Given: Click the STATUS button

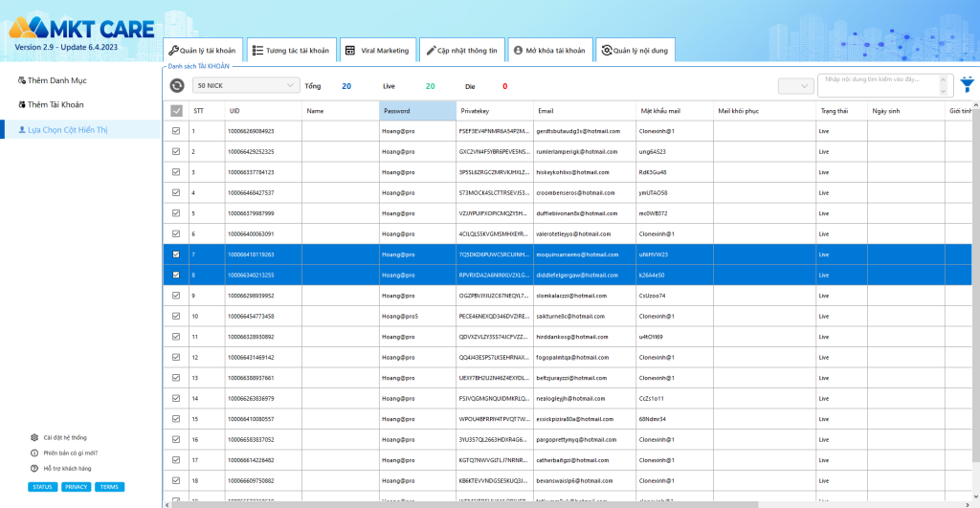Looking at the screenshot, I should (x=42, y=487).
